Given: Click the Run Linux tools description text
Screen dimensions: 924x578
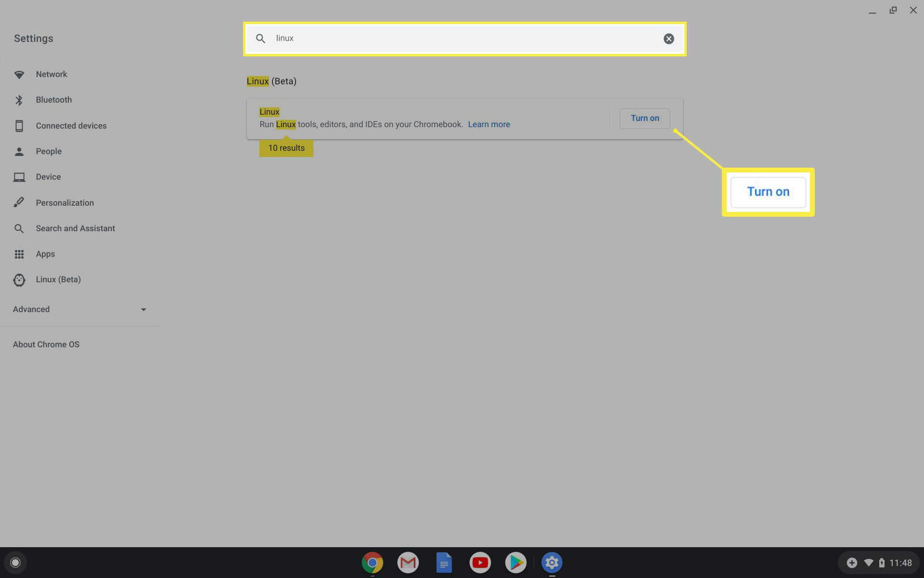Looking at the screenshot, I should (x=361, y=124).
